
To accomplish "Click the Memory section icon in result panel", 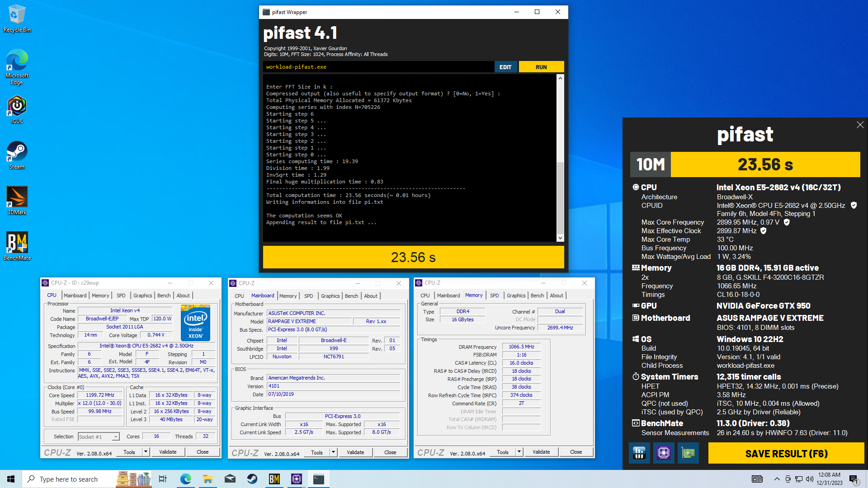I will pyautogui.click(x=636, y=267).
